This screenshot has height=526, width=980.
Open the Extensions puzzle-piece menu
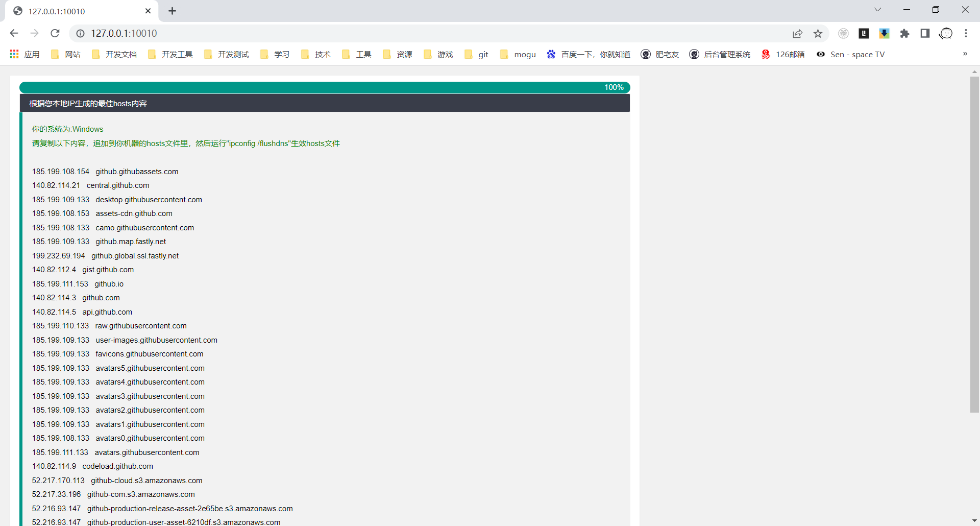tap(904, 33)
